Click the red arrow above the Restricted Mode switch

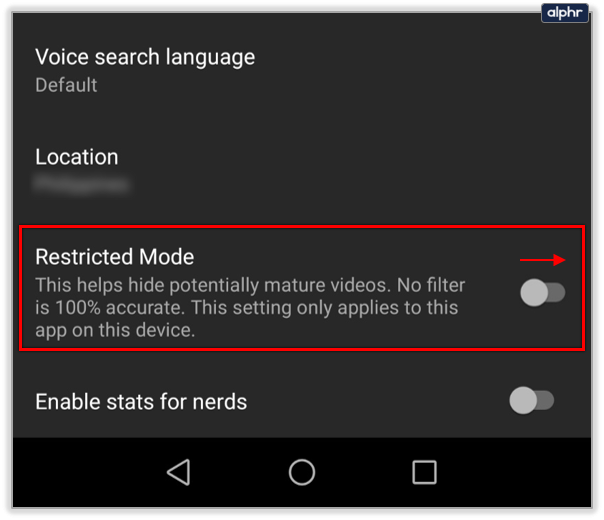point(542,260)
